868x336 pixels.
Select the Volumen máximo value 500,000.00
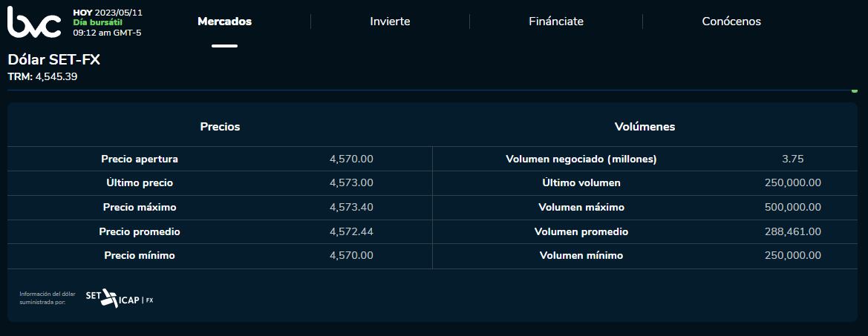(792, 207)
